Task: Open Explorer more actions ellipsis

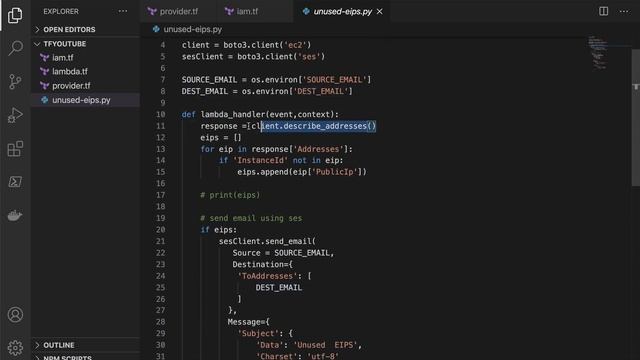Action: (123, 11)
